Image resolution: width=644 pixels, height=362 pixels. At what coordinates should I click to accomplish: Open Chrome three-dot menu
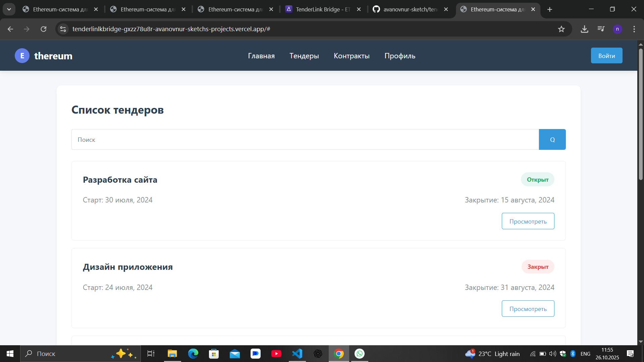(634, 29)
